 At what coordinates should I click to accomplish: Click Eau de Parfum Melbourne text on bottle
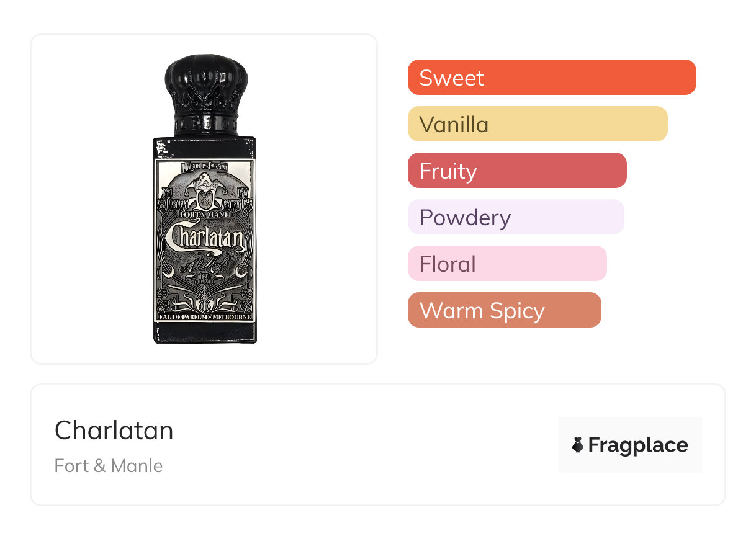tap(205, 317)
